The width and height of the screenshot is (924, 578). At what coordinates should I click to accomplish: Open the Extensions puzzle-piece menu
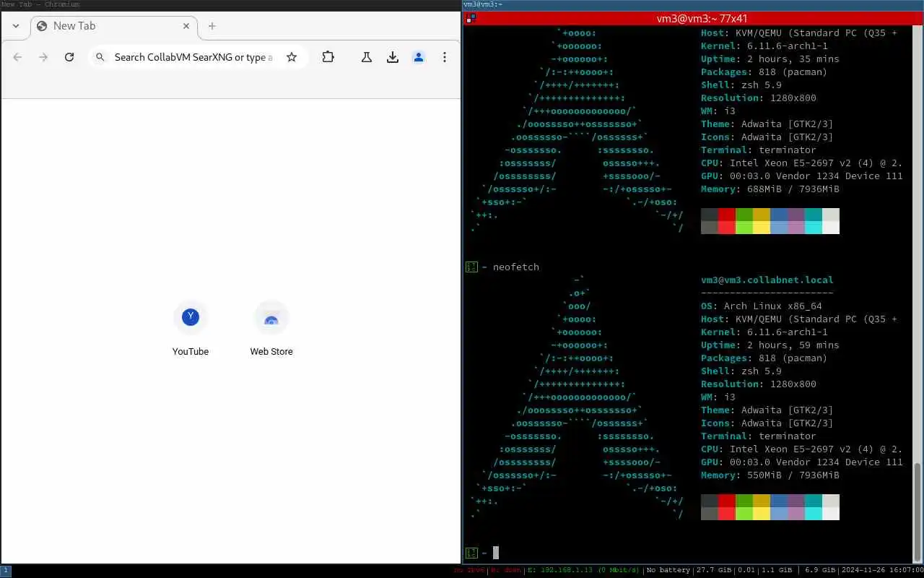pos(328,57)
